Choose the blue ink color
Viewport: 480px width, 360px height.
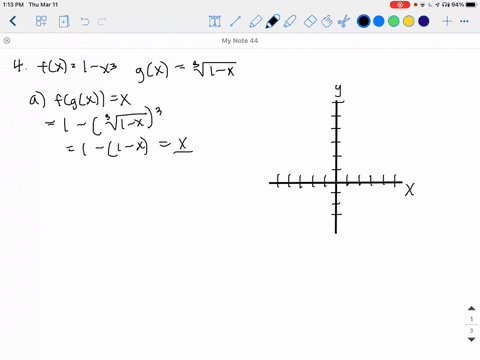379,21
